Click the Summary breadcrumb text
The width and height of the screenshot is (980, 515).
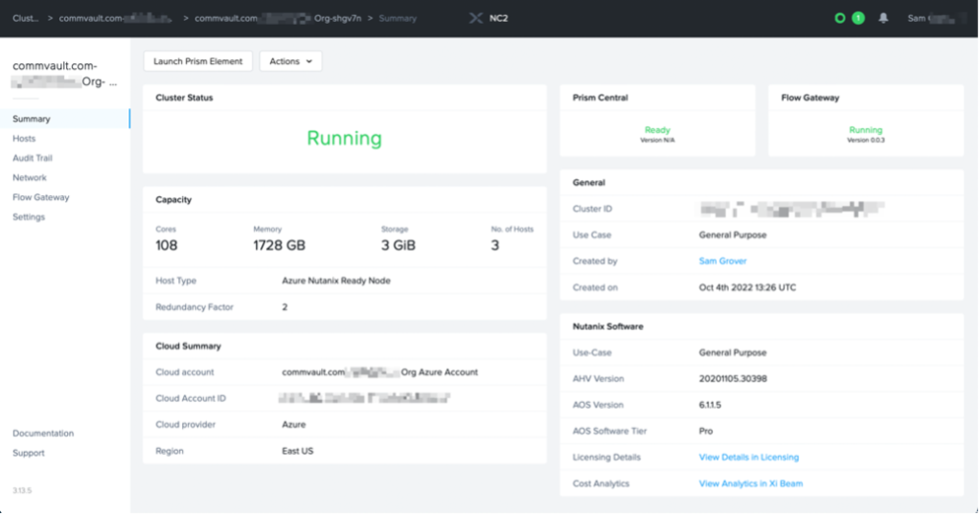398,18
